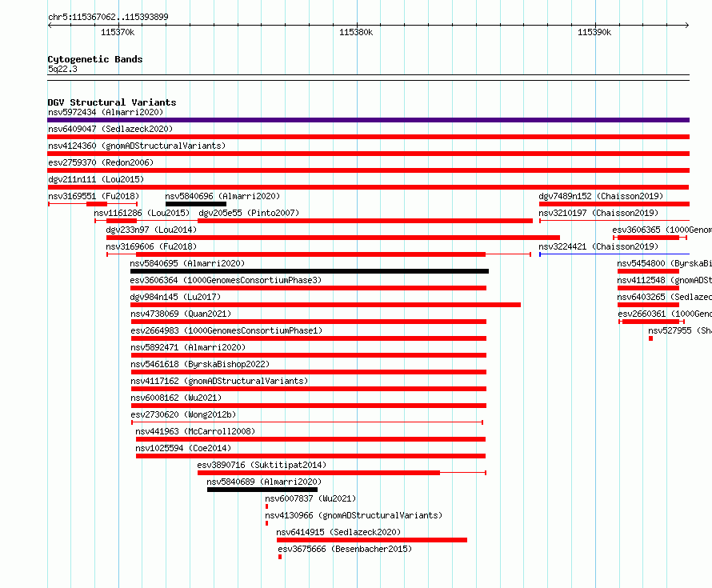Click the small esv3675666 variant marker
Screen dimensions: 712x588
click(280, 557)
